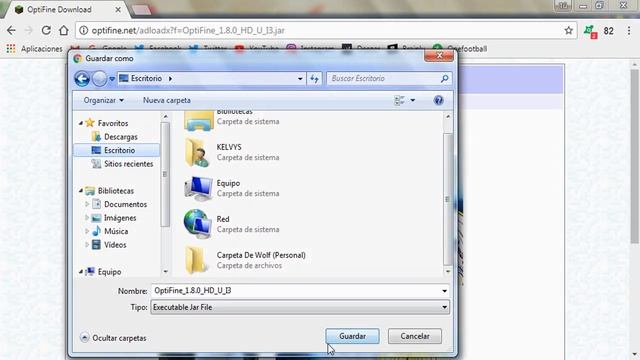Image resolution: width=640 pixels, height=360 pixels.
Task: Click the dialog Back arrow button
Action: pyautogui.click(x=82, y=78)
